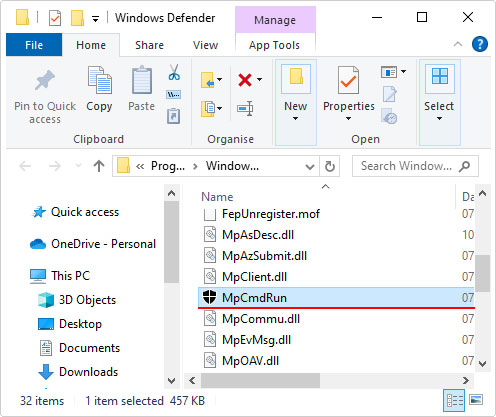
Task: Switch to the Home tab
Action: [91, 45]
